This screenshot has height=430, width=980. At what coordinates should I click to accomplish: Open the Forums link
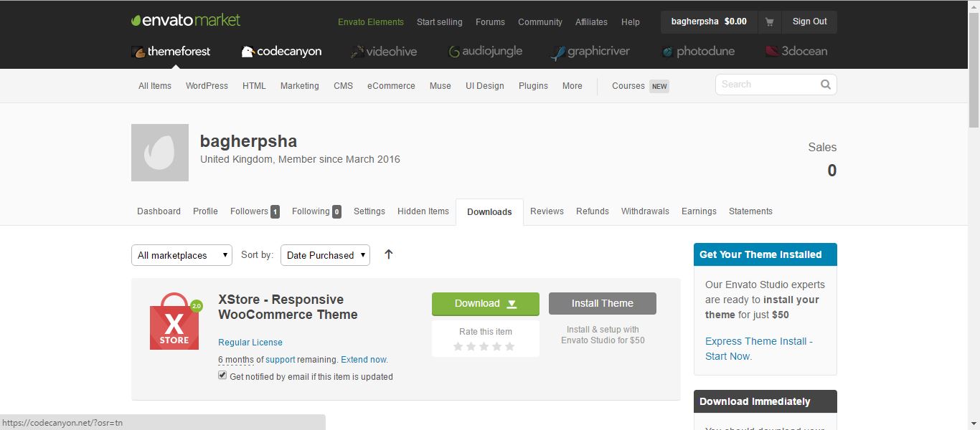click(x=490, y=22)
